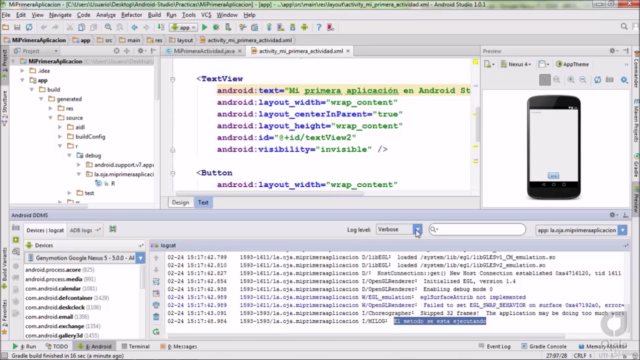
Task: Open the VCS menu
Action: 206,15
